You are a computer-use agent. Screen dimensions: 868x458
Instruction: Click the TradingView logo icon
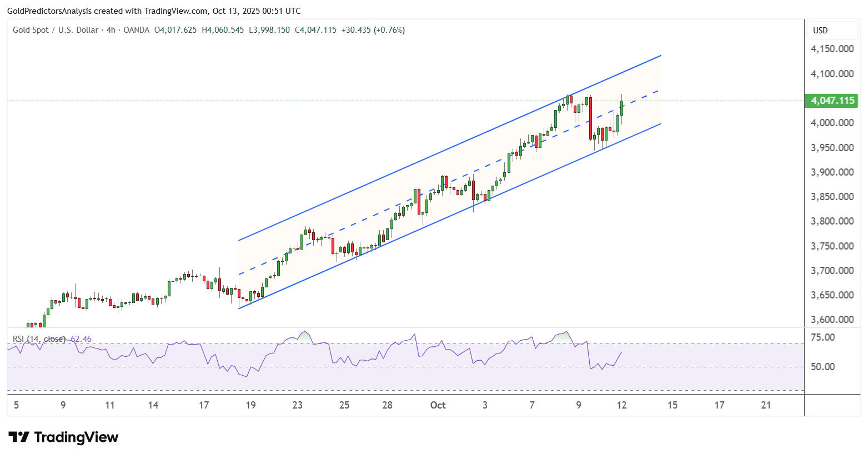(19, 437)
